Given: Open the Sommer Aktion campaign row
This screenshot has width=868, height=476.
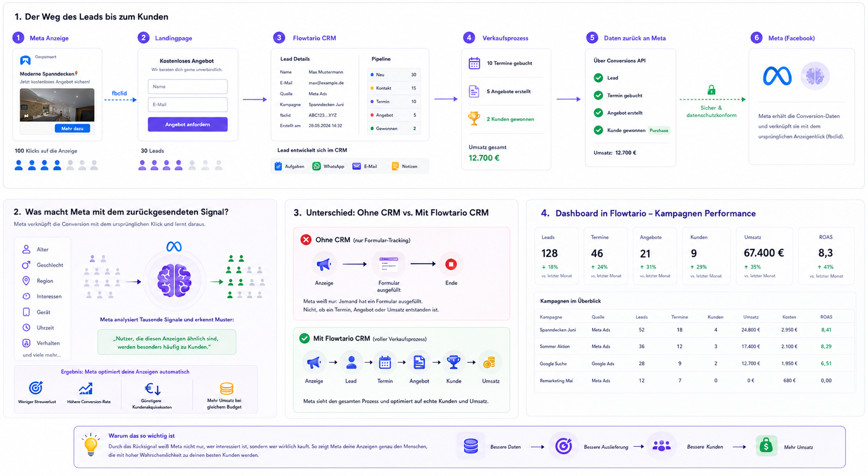Looking at the screenshot, I should [695, 347].
